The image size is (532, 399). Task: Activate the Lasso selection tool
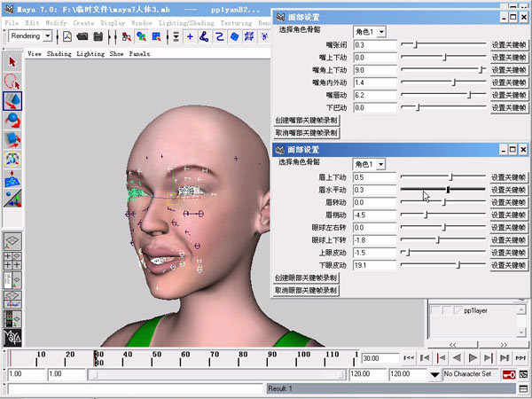point(12,82)
